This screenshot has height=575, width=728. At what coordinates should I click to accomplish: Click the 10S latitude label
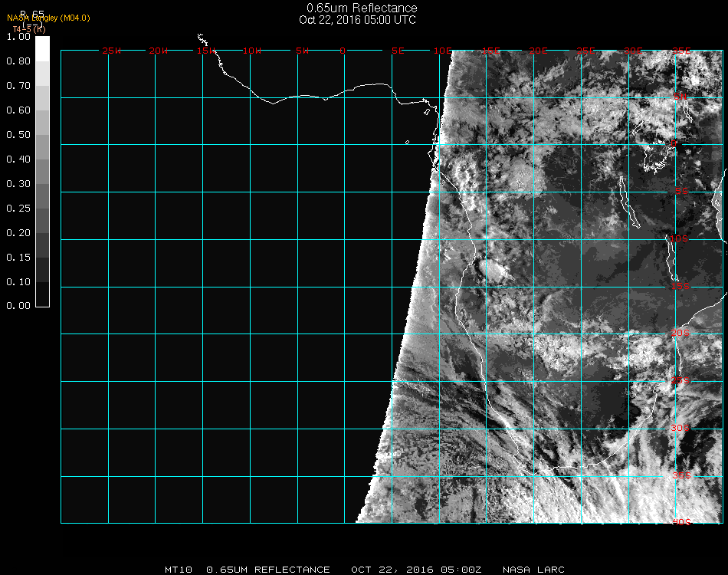pos(680,239)
